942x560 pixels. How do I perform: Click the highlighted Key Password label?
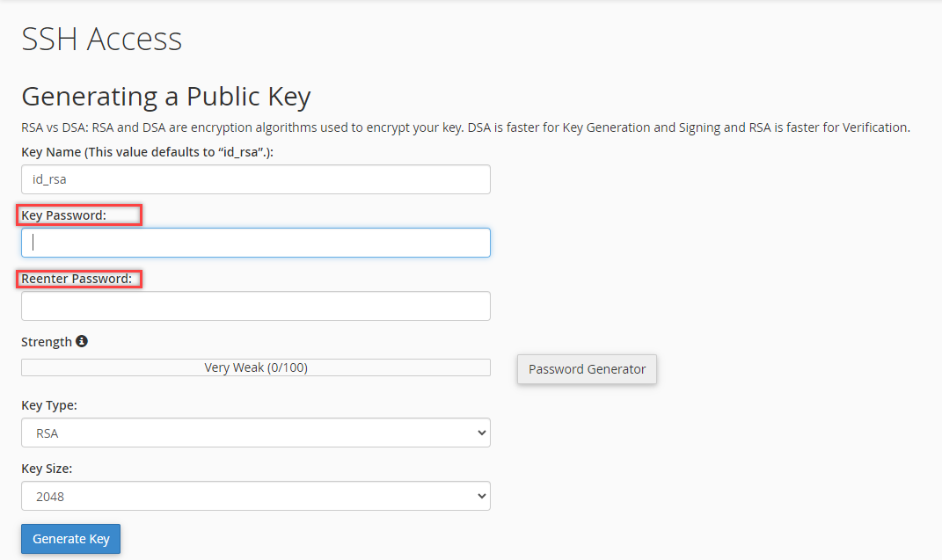[78, 215]
